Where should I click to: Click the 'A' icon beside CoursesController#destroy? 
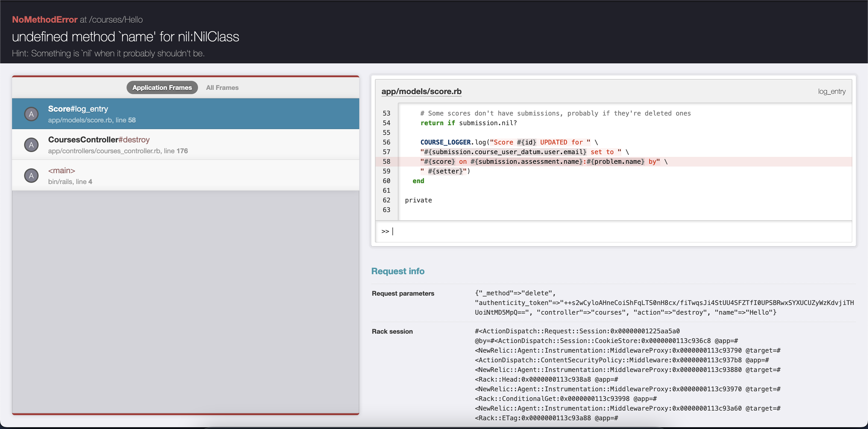(x=31, y=145)
